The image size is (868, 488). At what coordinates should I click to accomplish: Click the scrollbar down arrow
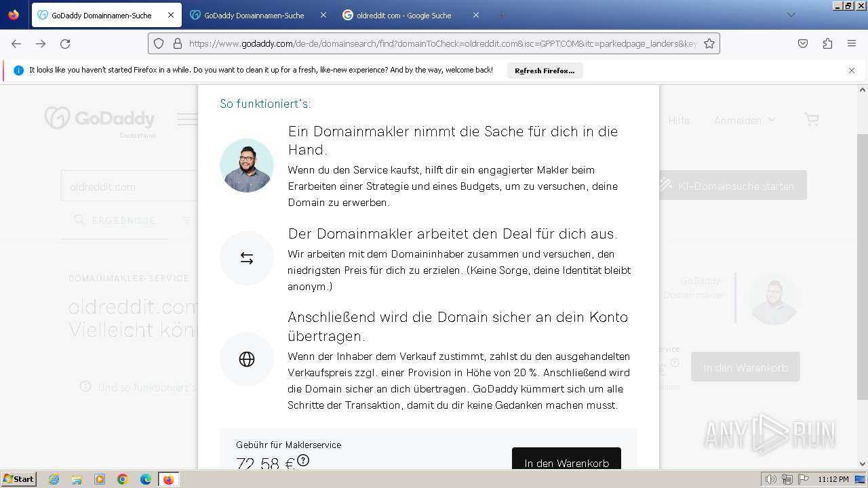click(x=863, y=464)
